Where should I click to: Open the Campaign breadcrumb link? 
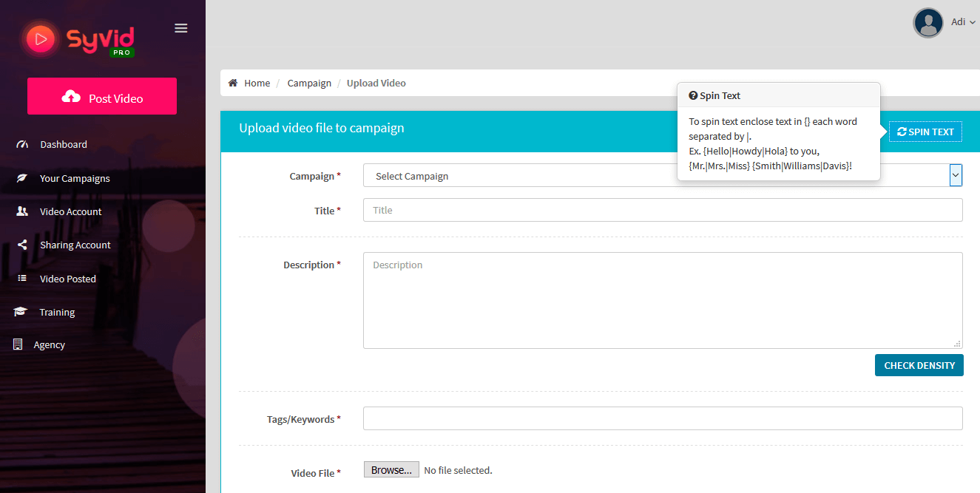click(x=309, y=83)
